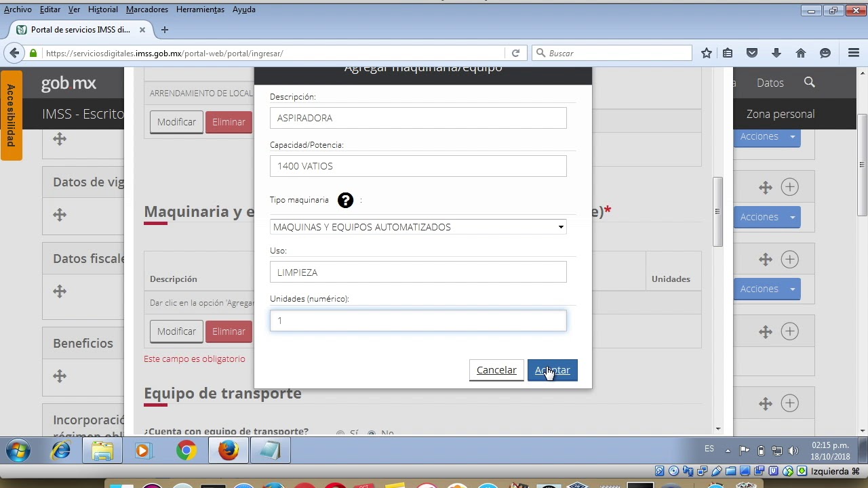Click the move icon under Beneficios

[60, 376]
